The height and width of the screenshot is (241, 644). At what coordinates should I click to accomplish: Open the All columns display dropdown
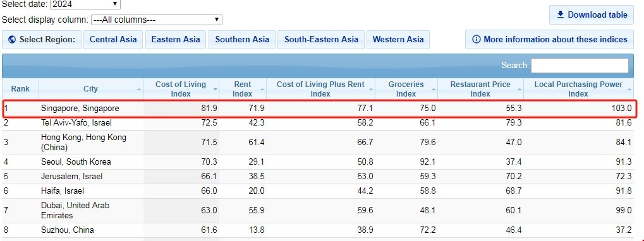157,20
